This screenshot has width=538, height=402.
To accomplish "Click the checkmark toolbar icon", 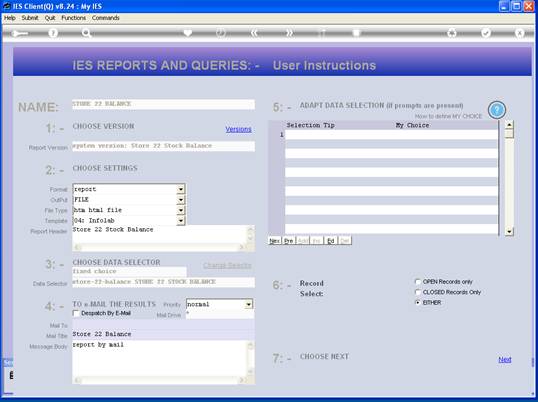I will click(x=486, y=33).
